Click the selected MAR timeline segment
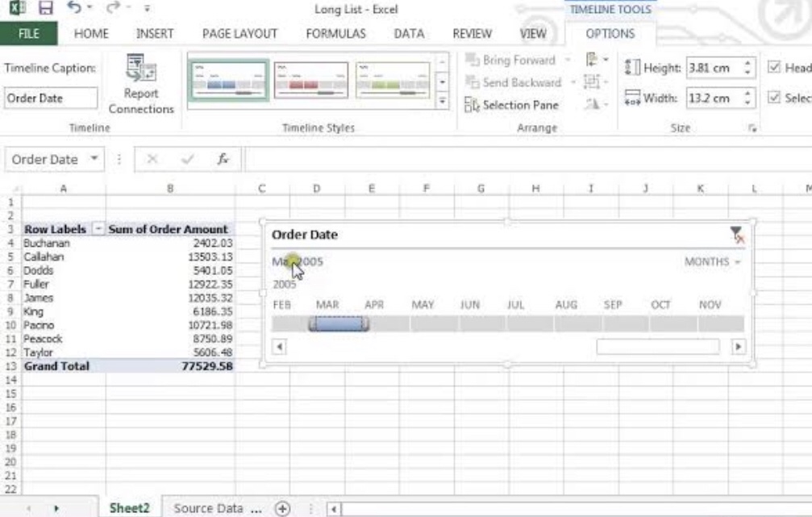 338,323
